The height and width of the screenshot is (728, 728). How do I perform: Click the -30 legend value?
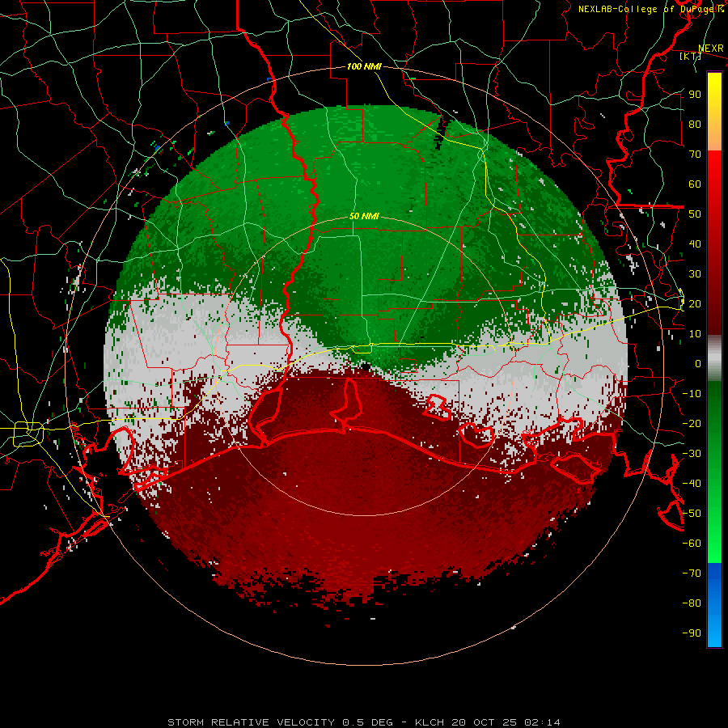point(692,454)
